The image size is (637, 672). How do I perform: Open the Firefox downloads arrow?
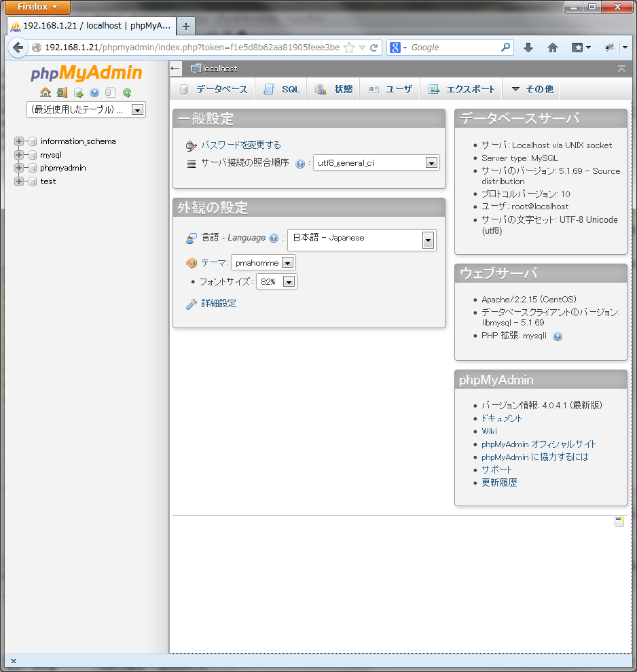point(528,48)
